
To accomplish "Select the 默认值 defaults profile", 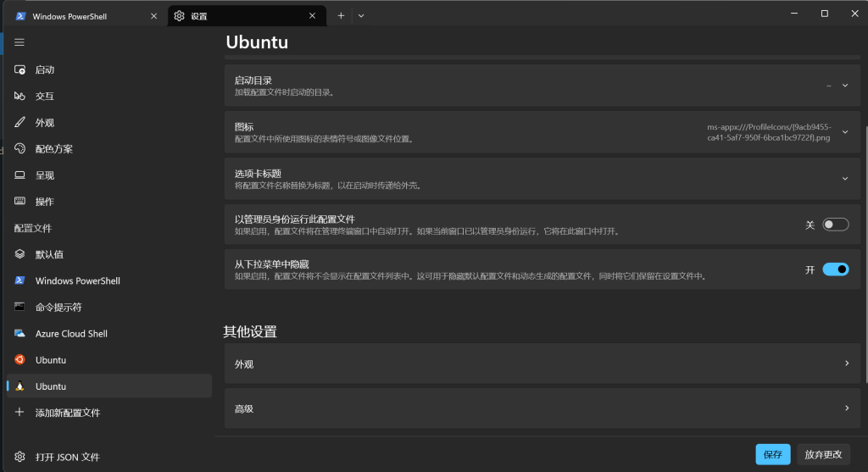I will point(49,254).
